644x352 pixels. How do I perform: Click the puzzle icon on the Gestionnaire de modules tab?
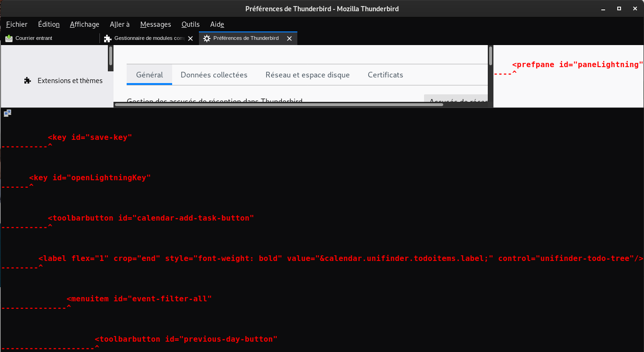(x=107, y=38)
